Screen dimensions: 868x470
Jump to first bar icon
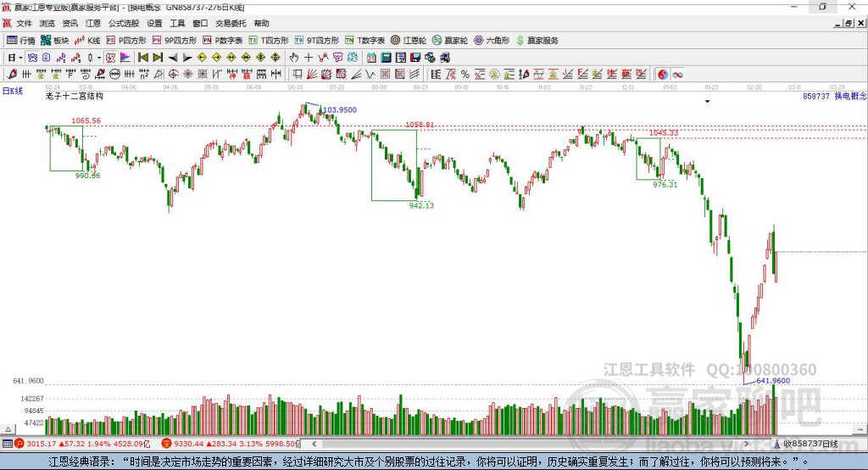[x=142, y=58]
